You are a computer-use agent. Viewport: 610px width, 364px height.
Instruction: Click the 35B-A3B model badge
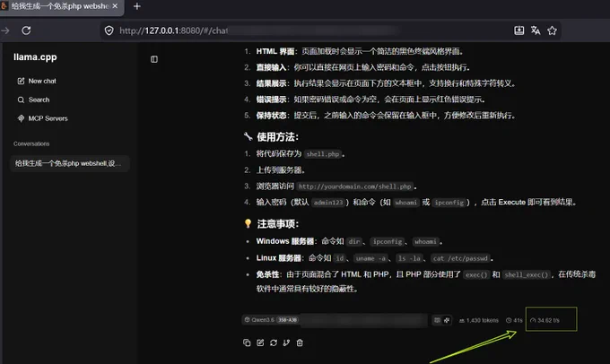(x=287, y=320)
